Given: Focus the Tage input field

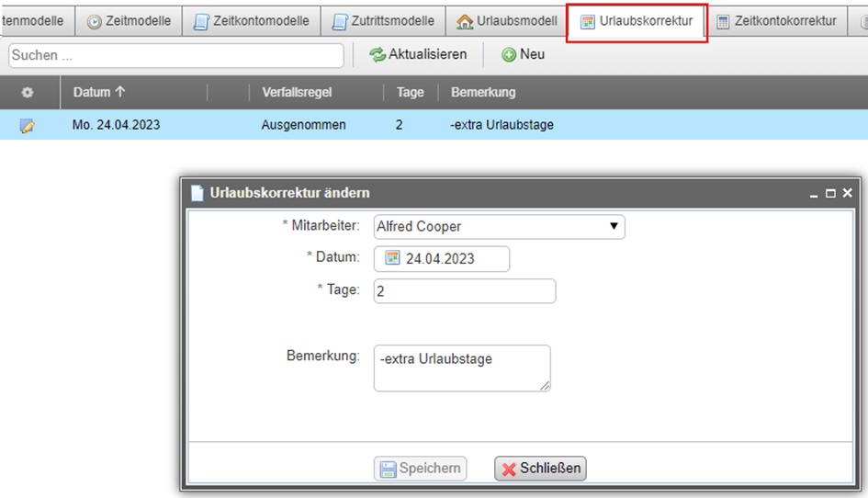Looking at the screenshot, I should pyautogui.click(x=464, y=291).
